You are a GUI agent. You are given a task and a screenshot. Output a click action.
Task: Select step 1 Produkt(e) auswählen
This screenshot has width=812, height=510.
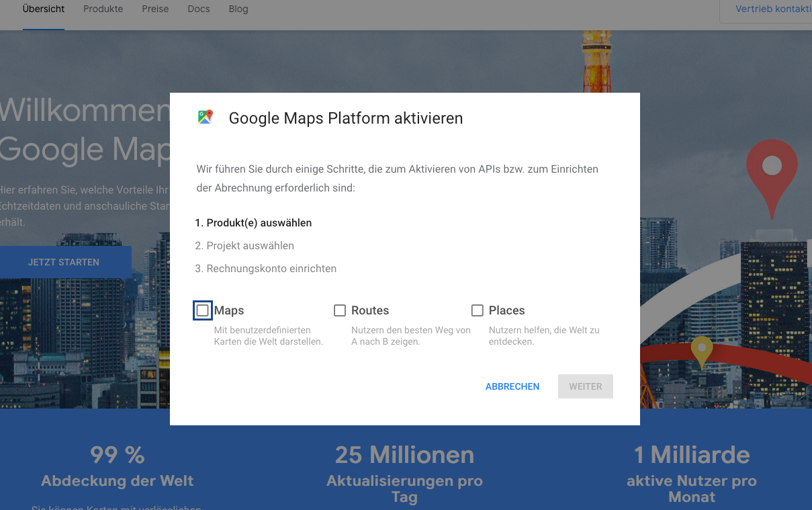coord(253,222)
